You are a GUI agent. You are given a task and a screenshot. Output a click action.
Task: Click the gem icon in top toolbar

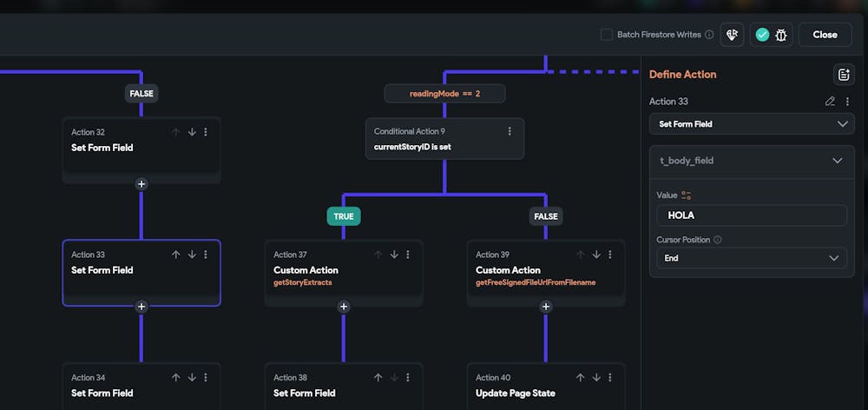point(733,35)
